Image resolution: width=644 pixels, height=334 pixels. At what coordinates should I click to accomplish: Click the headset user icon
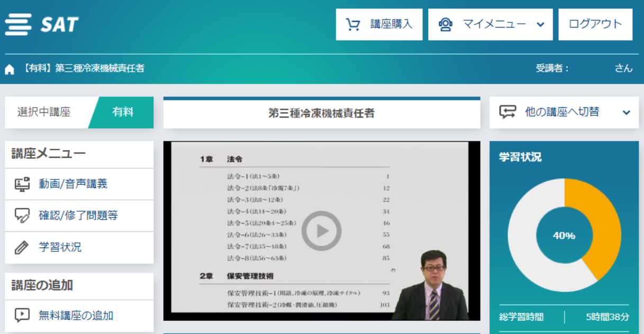pyautogui.click(x=446, y=24)
